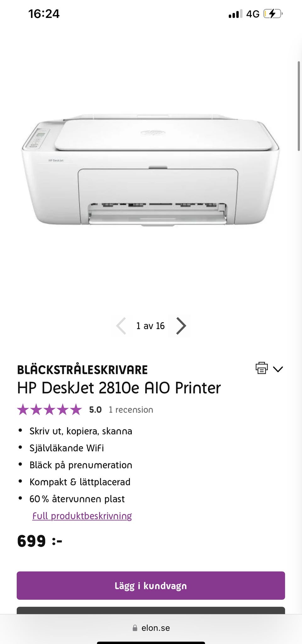
Task: Tap the signal strength bars icon
Action: point(235,14)
